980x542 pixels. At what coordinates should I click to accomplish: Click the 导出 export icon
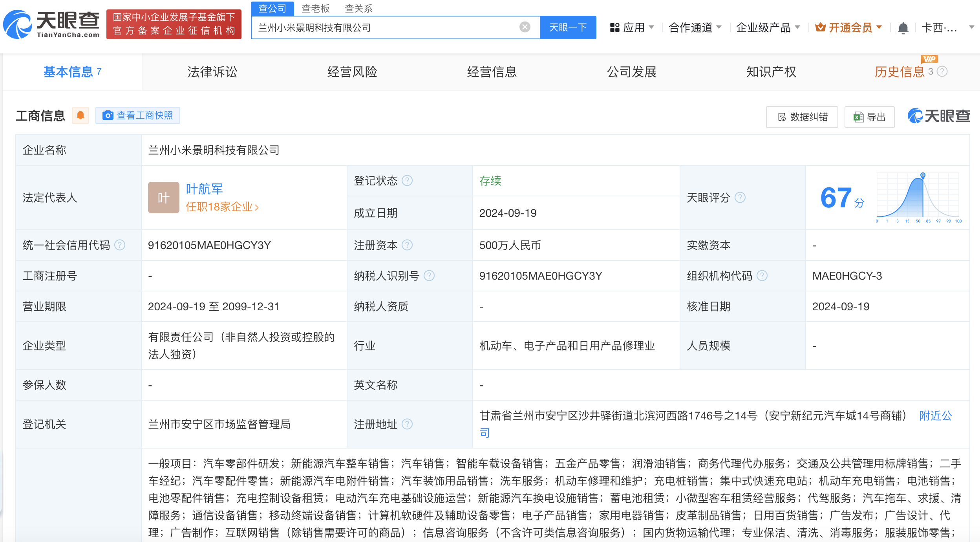(858, 117)
